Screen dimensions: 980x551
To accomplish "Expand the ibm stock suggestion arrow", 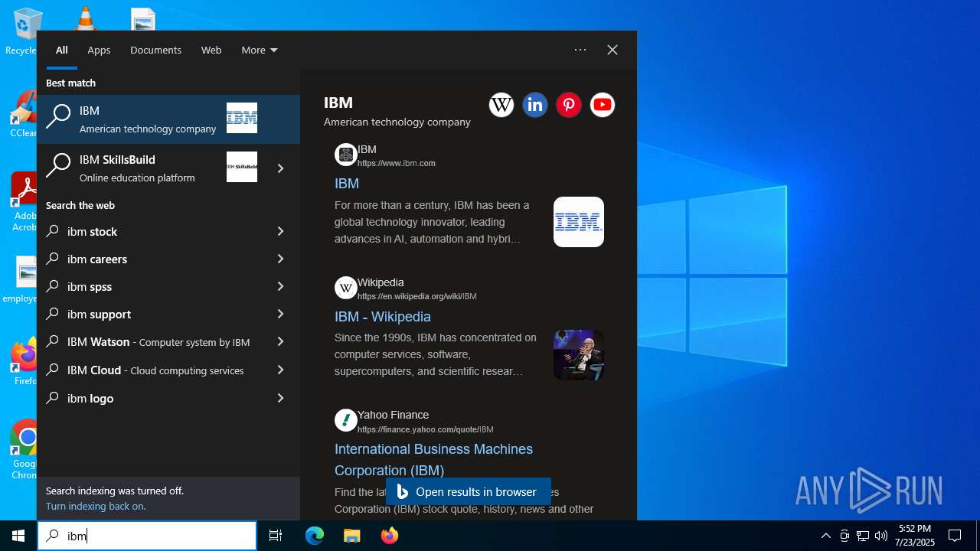I will pos(280,231).
